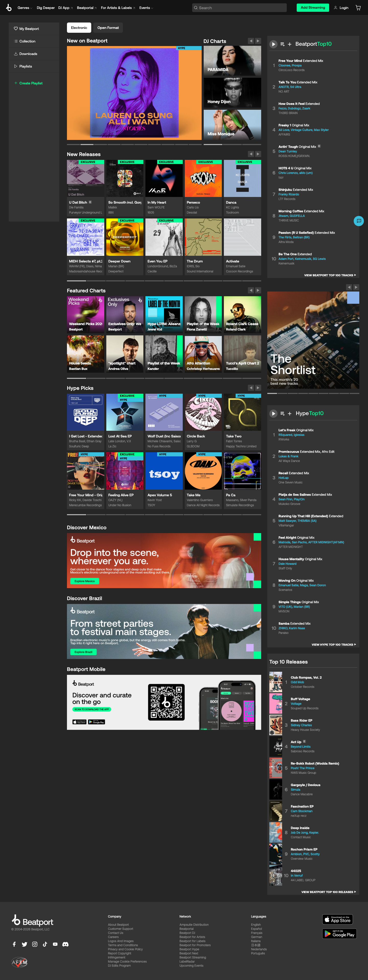Open the feedback chat bubble icon
Screen dimensions: 368x980
pyautogui.click(x=359, y=221)
